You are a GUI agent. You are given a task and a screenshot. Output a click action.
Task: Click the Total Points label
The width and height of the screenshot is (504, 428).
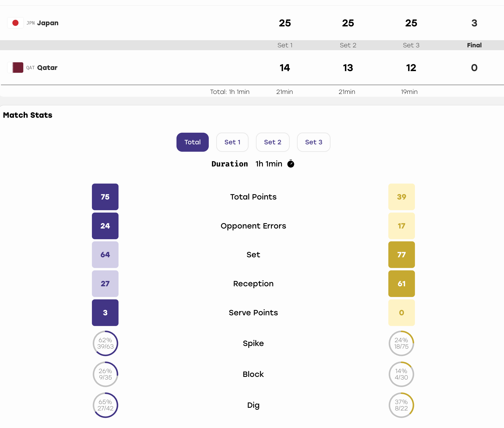253,197
